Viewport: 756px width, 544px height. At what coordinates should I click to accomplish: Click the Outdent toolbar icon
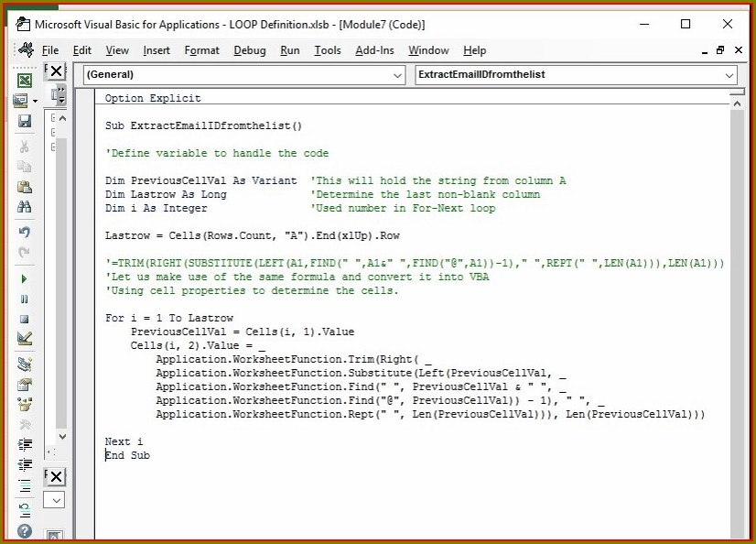25,464
